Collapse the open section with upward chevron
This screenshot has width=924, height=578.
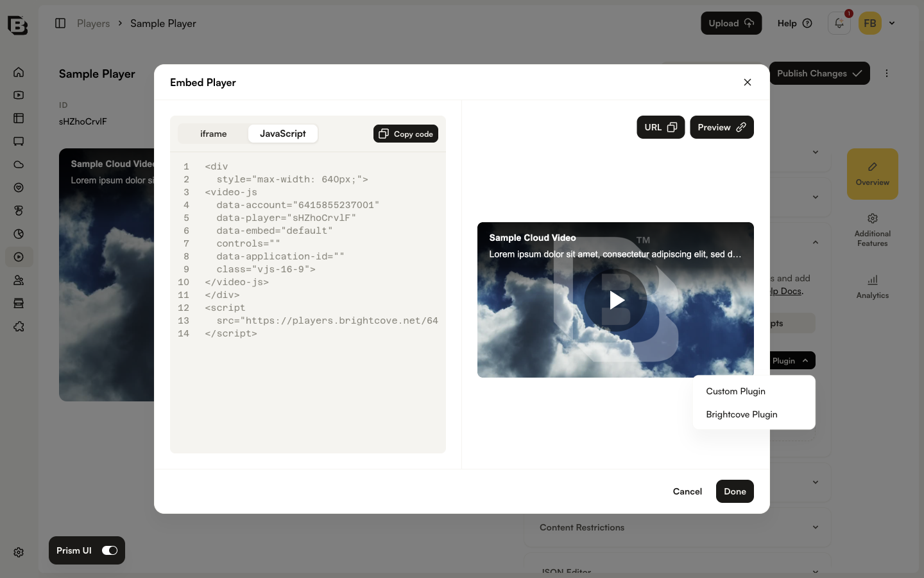(816, 243)
